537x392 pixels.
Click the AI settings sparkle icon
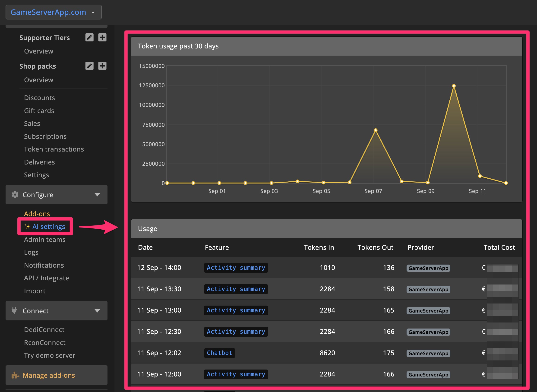pos(27,227)
